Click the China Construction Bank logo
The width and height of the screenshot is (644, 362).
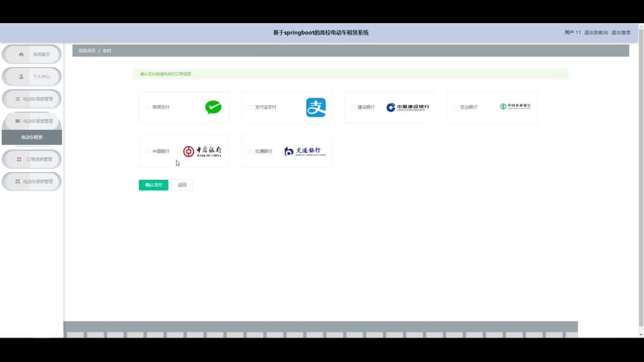[x=408, y=107]
